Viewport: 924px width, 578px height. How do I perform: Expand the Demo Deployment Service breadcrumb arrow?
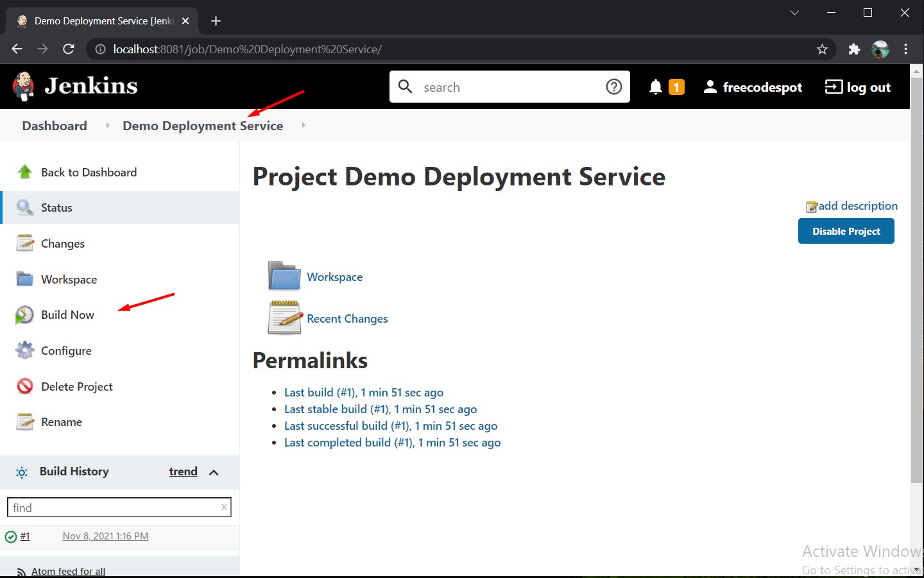coord(303,125)
